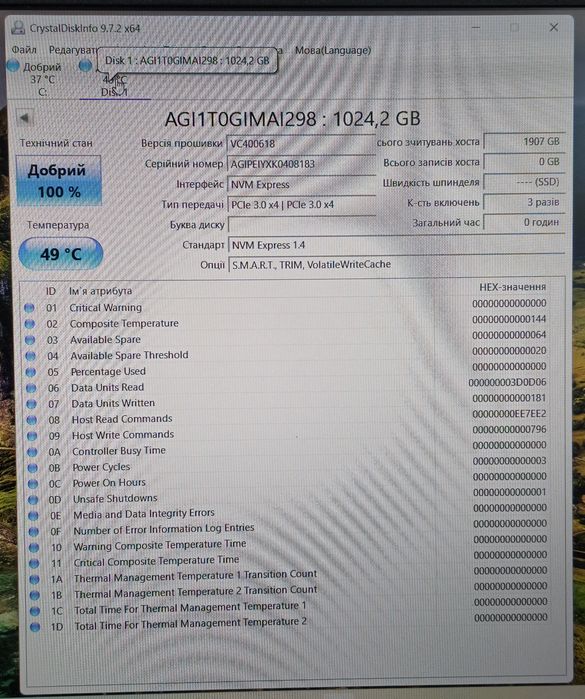Click the status dot for row 1B

pyautogui.click(x=34, y=595)
